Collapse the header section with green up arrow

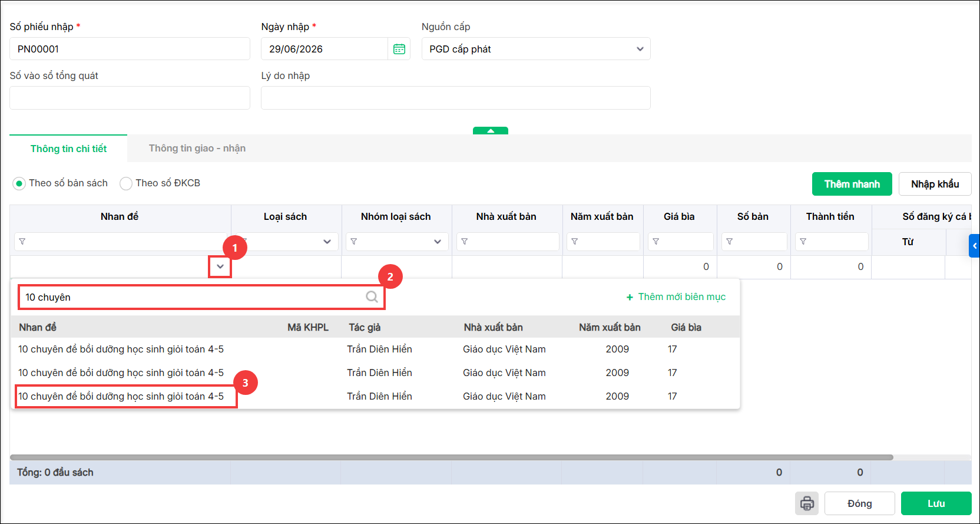pyautogui.click(x=491, y=131)
